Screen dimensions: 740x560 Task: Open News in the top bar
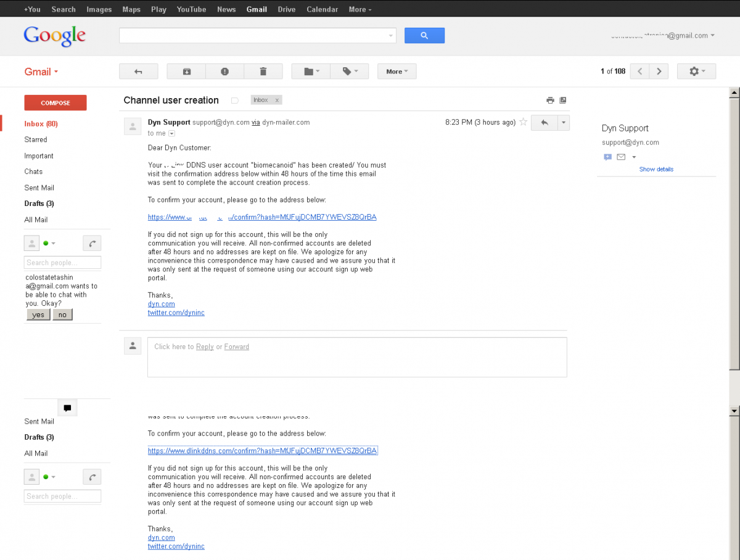[x=226, y=9]
